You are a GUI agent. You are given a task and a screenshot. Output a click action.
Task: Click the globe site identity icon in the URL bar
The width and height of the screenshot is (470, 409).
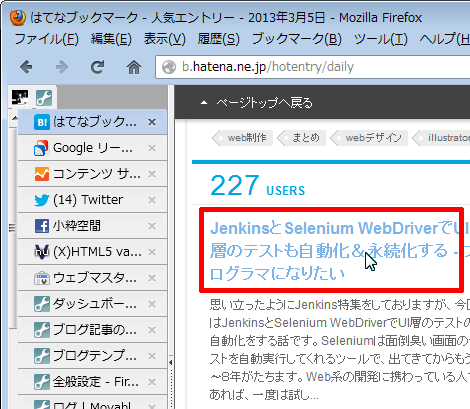click(x=169, y=67)
